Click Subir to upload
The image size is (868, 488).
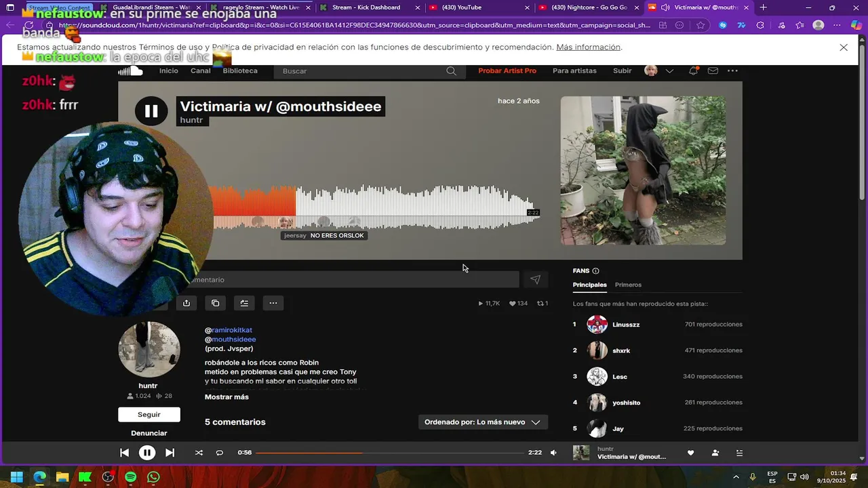[622, 70]
